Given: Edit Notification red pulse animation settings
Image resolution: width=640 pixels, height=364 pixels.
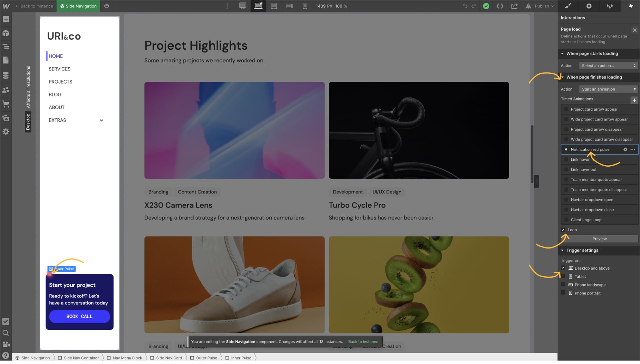Looking at the screenshot, I should click(625, 149).
